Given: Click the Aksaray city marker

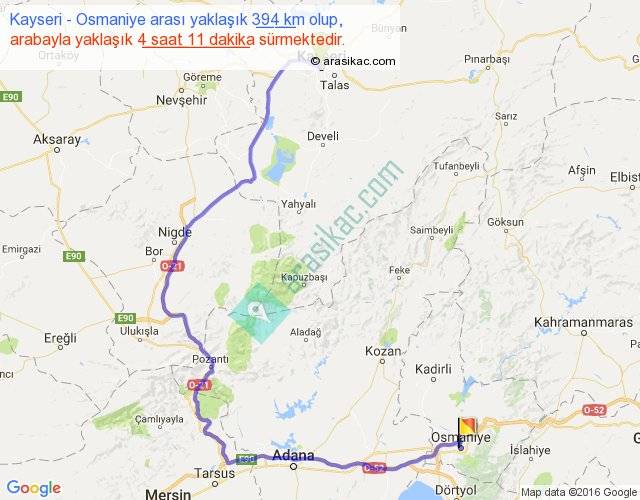Looking at the screenshot, I should 57,150.
